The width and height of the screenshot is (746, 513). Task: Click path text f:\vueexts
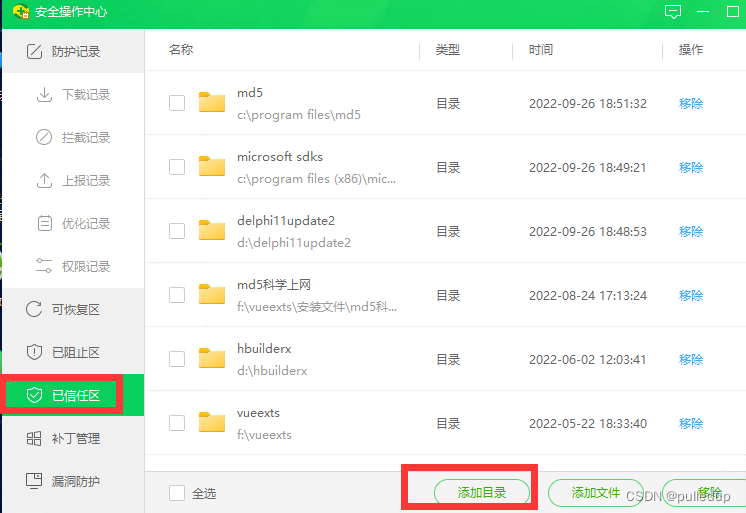pyautogui.click(x=265, y=434)
